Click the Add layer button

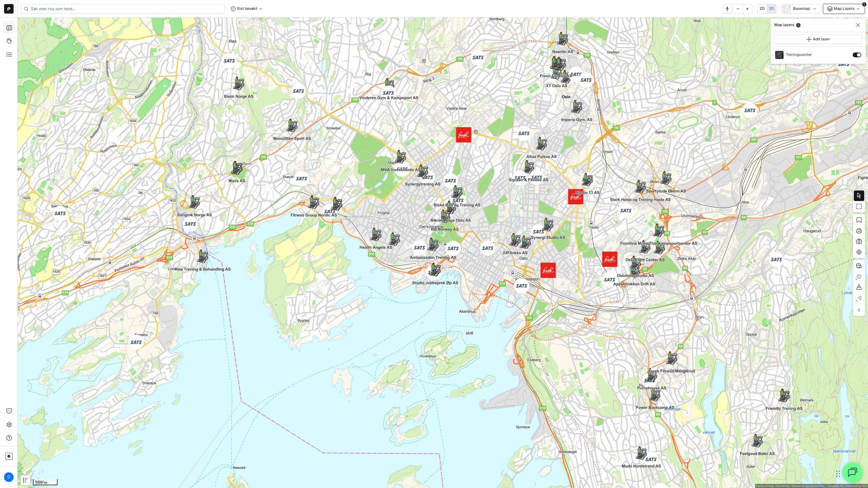[x=818, y=39]
